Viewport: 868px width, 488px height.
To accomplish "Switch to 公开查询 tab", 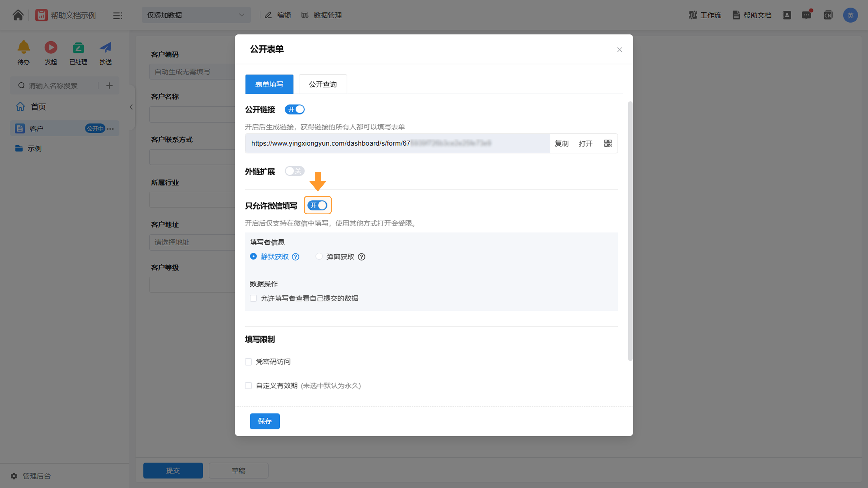I will 323,84.
